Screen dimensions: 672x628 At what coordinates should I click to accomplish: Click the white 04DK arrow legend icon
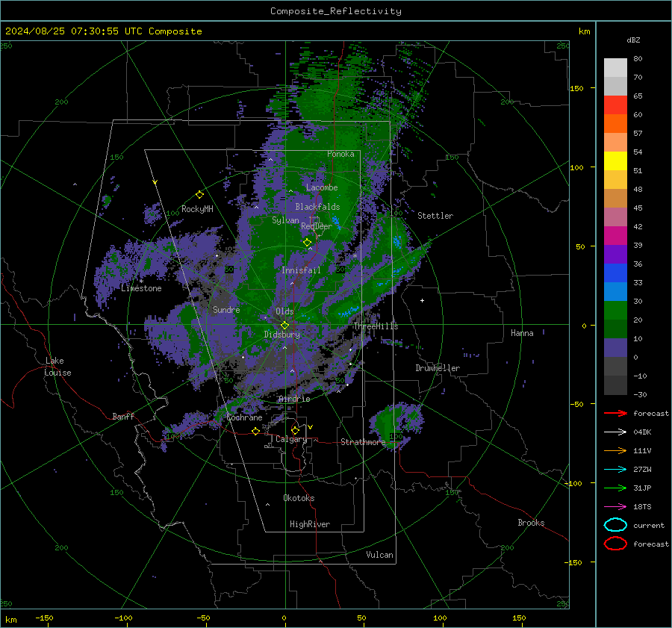click(x=615, y=432)
